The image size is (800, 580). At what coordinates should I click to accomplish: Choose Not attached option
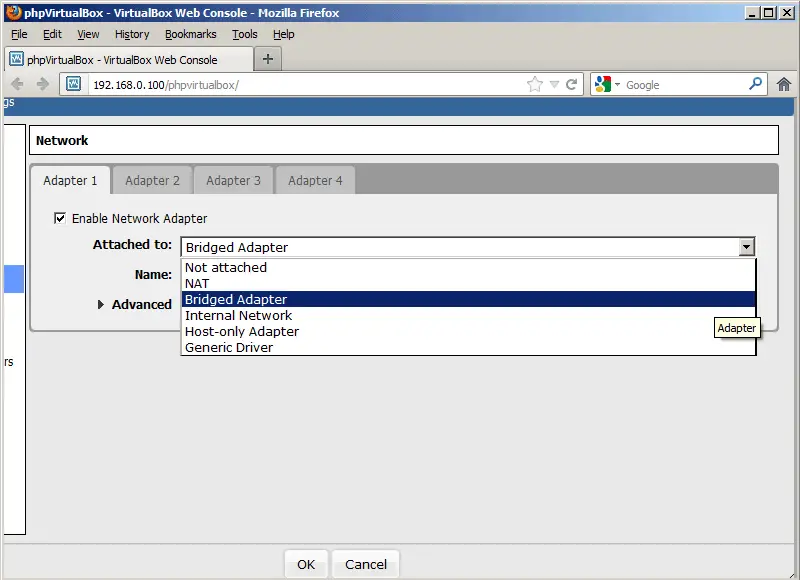point(468,267)
